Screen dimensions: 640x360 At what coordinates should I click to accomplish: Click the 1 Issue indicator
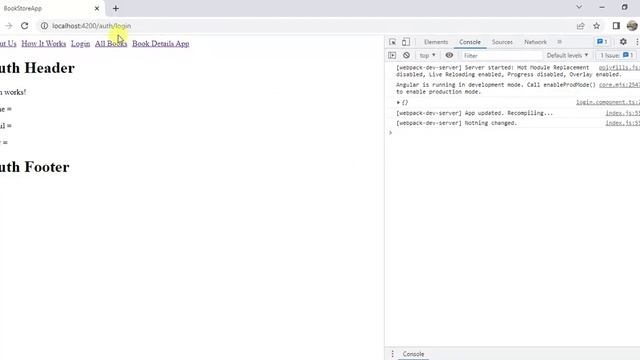click(616, 56)
